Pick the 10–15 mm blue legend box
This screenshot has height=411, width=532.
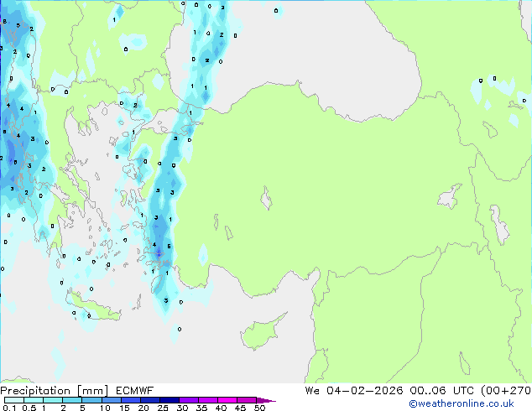click(111, 400)
